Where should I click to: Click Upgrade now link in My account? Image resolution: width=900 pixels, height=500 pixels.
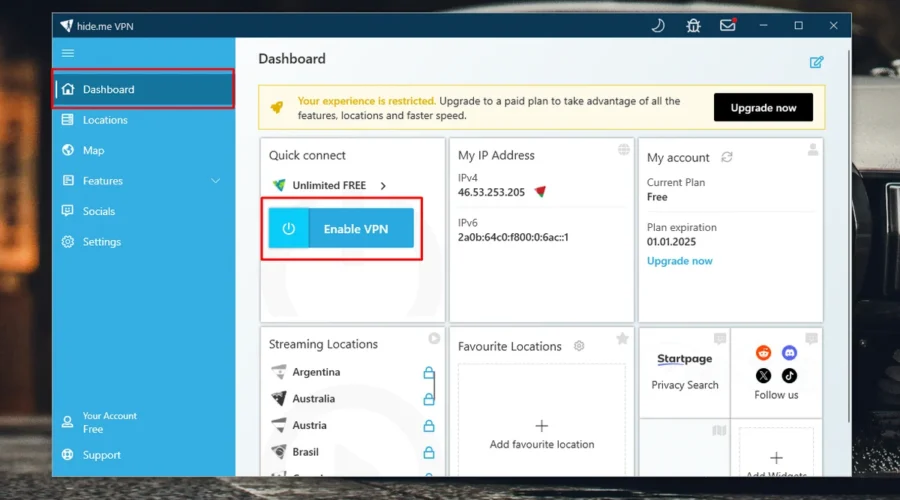(x=680, y=261)
